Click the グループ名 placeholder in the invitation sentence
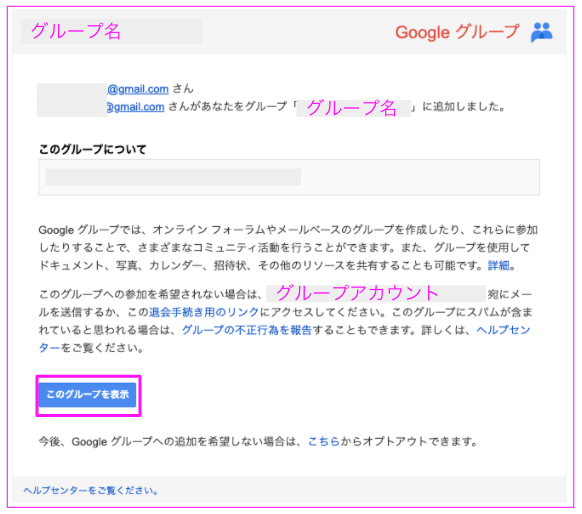Viewport: 582px width, 514px height. pyautogui.click(x=353, y=108)
